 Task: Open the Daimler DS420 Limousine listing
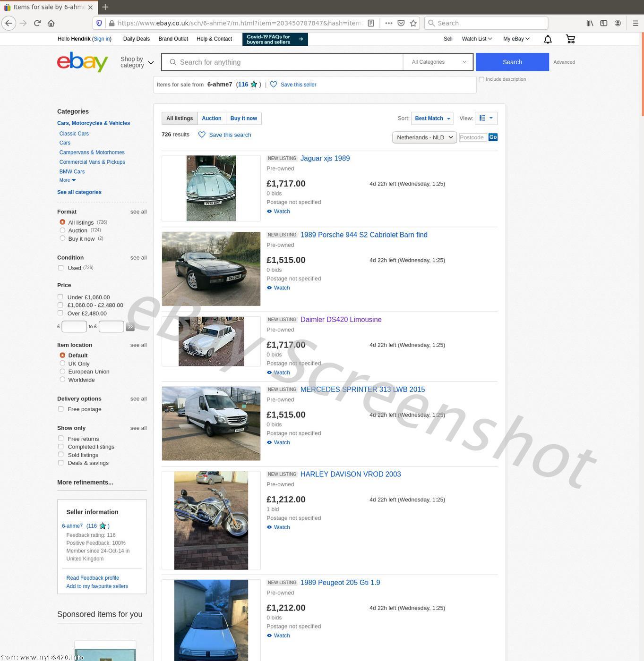[x=341, y=320]
